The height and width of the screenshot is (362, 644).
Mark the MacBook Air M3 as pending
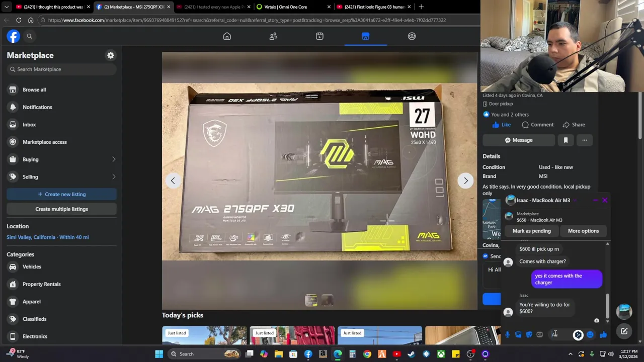(531, 231)
